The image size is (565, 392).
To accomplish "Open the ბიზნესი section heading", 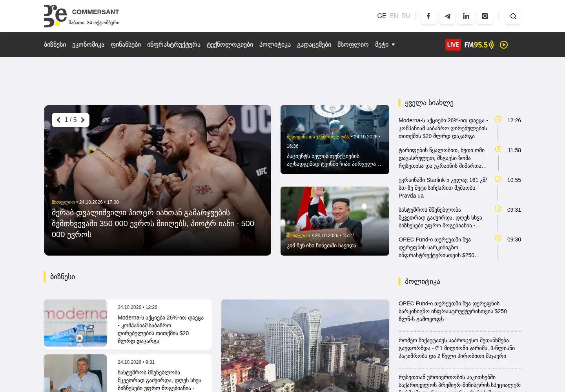I will (62, 277).
